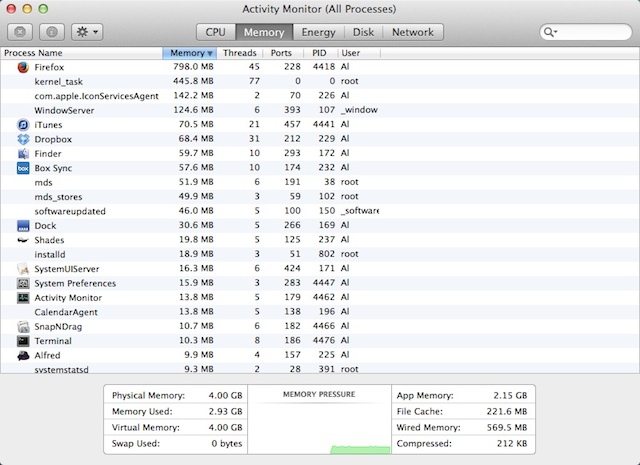
Task: Switch to the CPU tab
Action: tap(216, 32)
